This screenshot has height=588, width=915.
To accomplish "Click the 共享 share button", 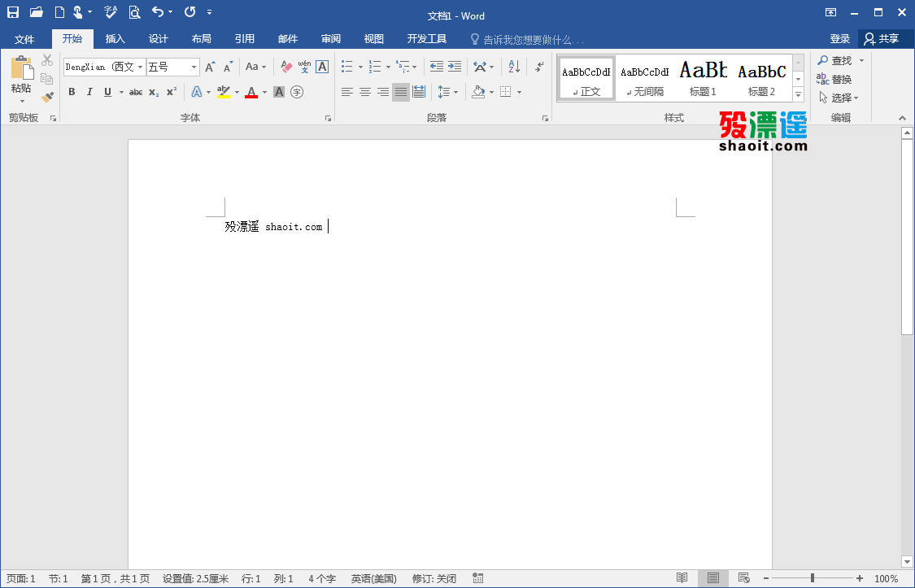I will [882, 39].
